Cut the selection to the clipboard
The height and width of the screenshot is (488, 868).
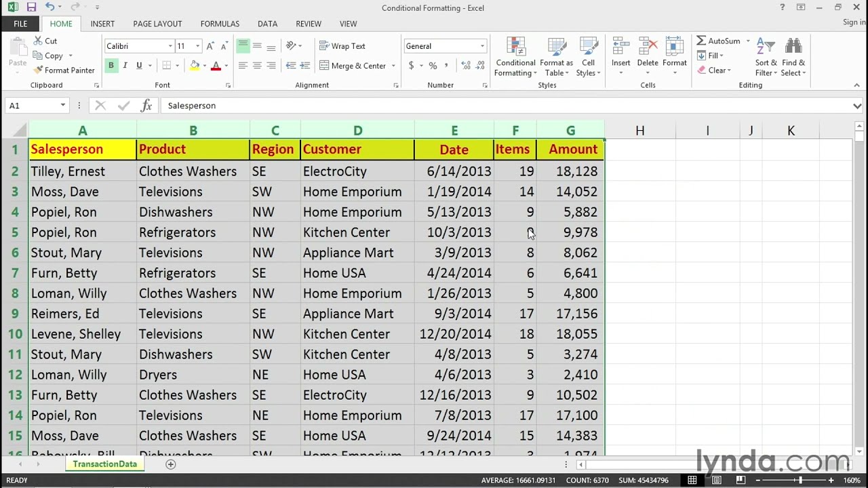45,41
